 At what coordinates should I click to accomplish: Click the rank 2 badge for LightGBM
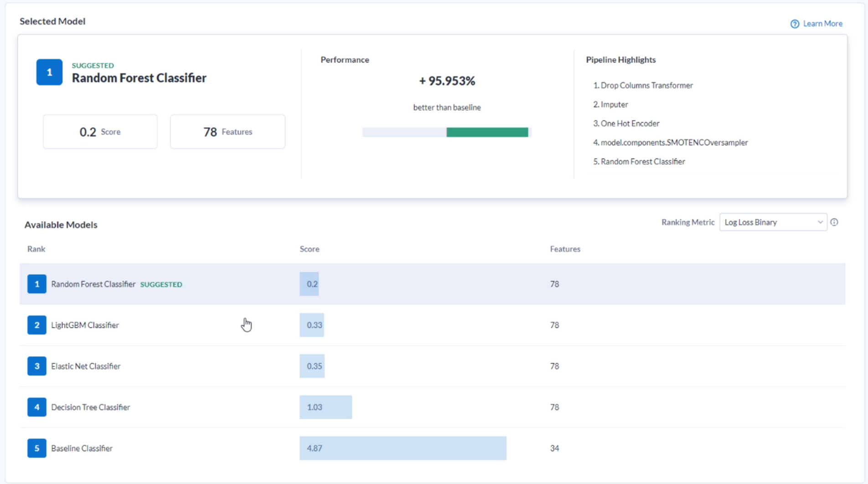coord(37,325)
